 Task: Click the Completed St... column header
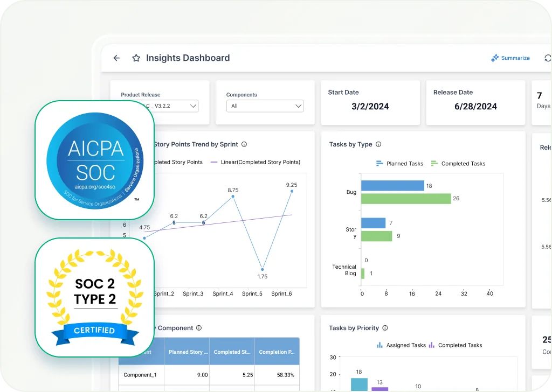(x=232, y=352)
